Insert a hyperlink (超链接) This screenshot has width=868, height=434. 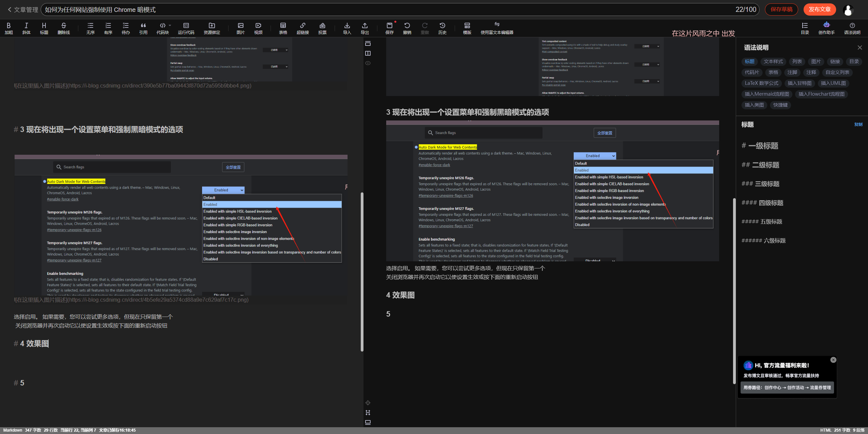coord(303,29)
